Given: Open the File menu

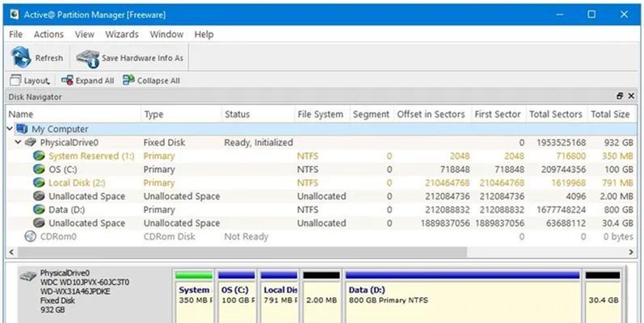Looking at the screenshot, I should coord(15,35).
